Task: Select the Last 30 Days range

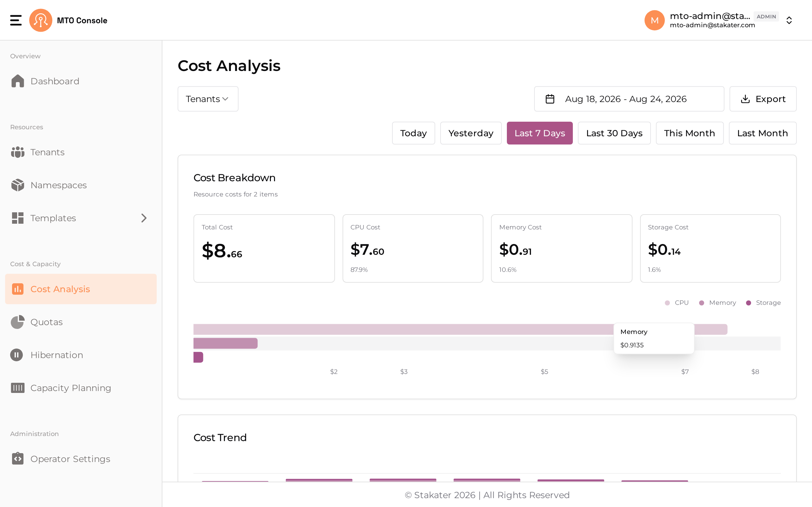Action: [614, 133]
